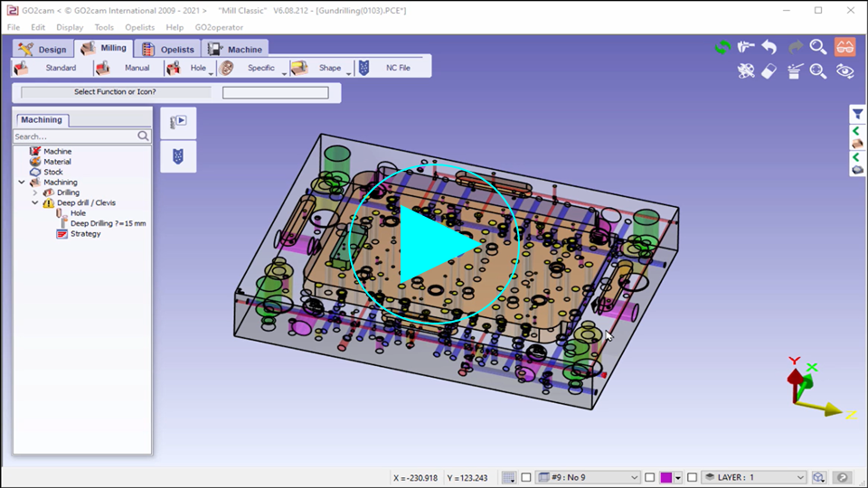
Task: Open the filter funnel on right edge
Action: coord(858,114)
